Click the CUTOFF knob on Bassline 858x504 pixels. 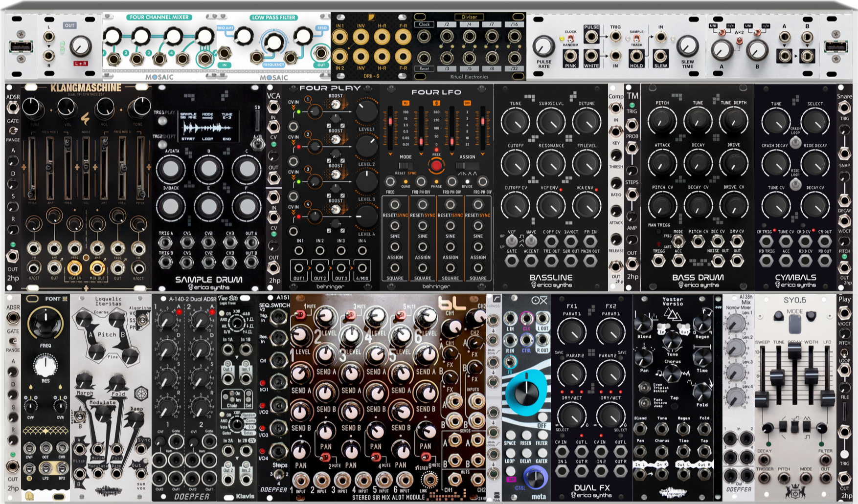[x=516, y=163]
